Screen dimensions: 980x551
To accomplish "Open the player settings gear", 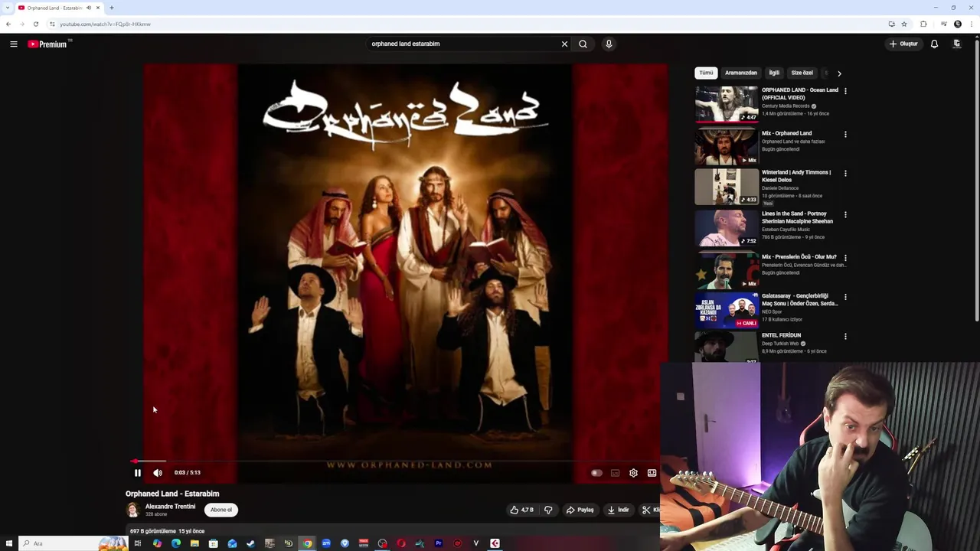I will click(633, 473).
